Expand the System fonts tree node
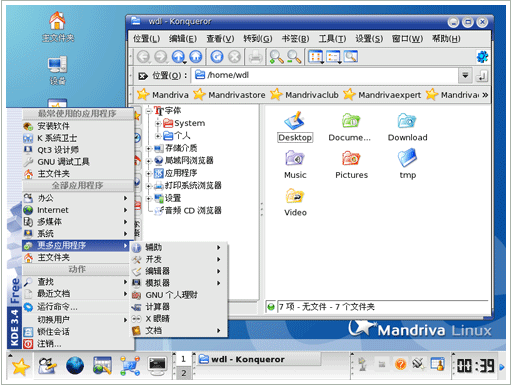 pos(158,123)
